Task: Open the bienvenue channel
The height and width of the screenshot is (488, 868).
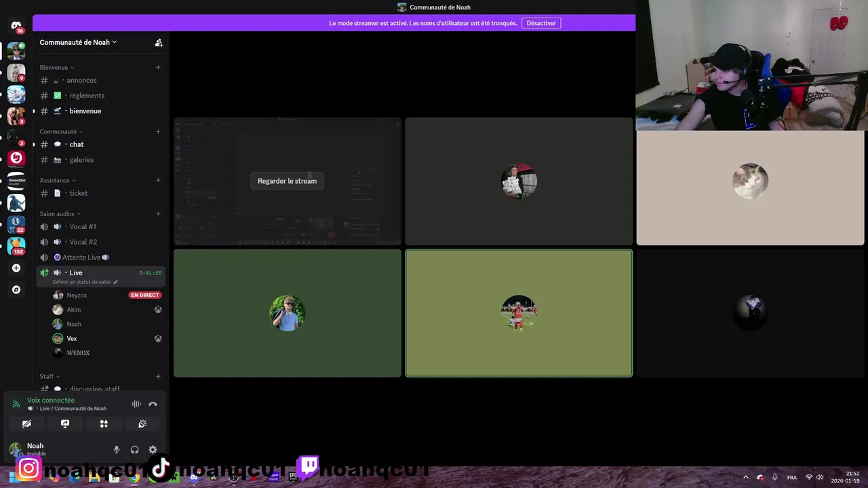Action: tap(101, 111)
